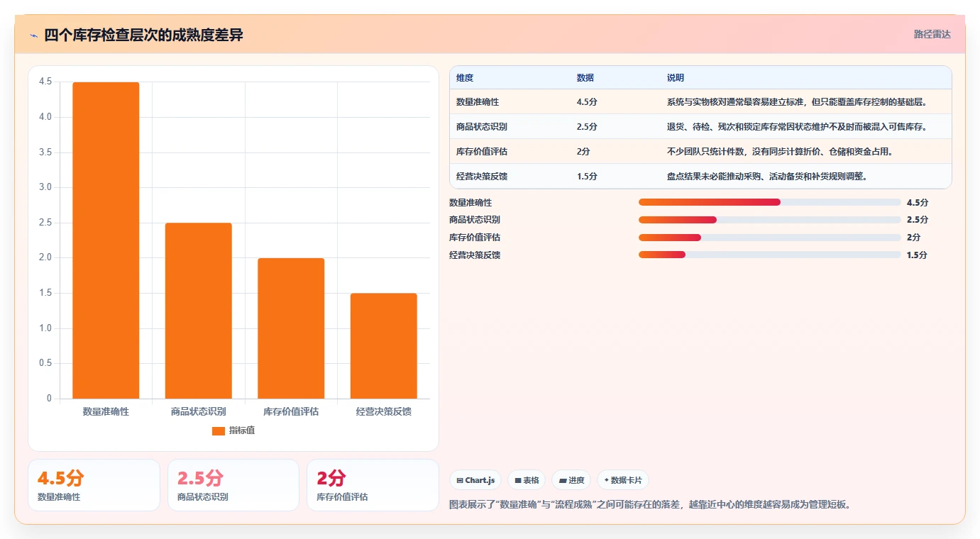
Task: Click the 经营决策反馈 table row cell
Action: [x=482, y=176]
